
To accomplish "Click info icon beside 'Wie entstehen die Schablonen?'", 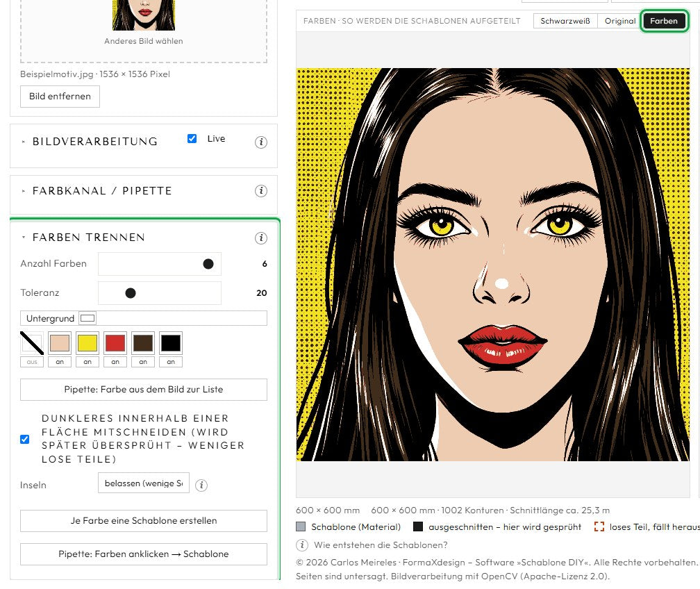I will click(302, 545).
